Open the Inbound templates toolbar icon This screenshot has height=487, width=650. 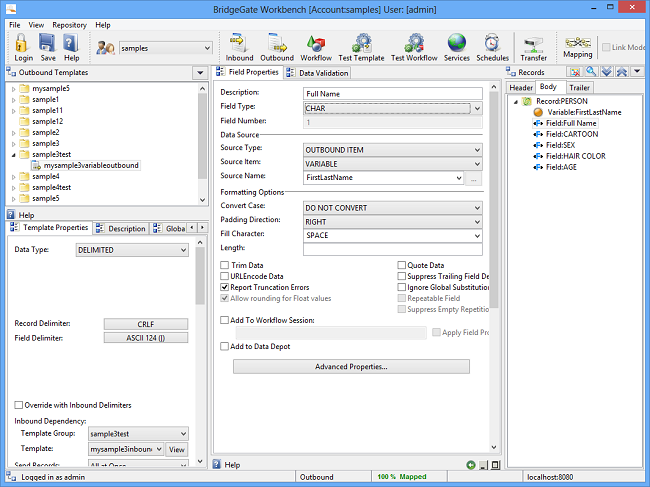point(239,43)
